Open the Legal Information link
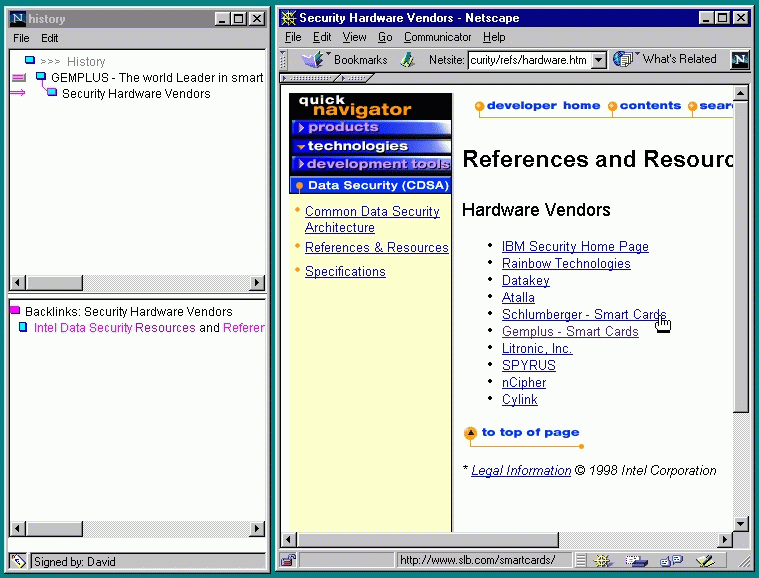Viewport: 759px width, 578px height. [x=521, y=471]
